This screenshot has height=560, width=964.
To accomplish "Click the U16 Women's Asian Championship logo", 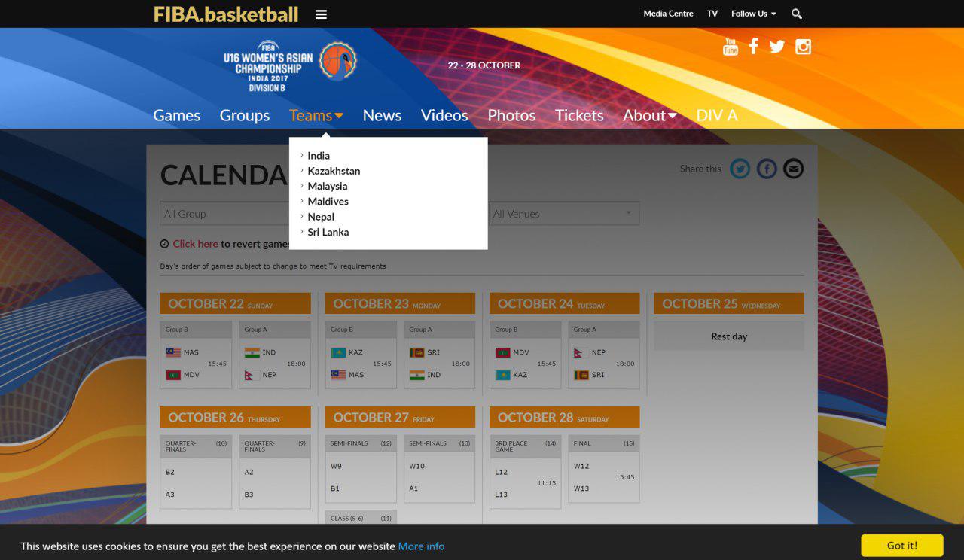I will (290, 66).
